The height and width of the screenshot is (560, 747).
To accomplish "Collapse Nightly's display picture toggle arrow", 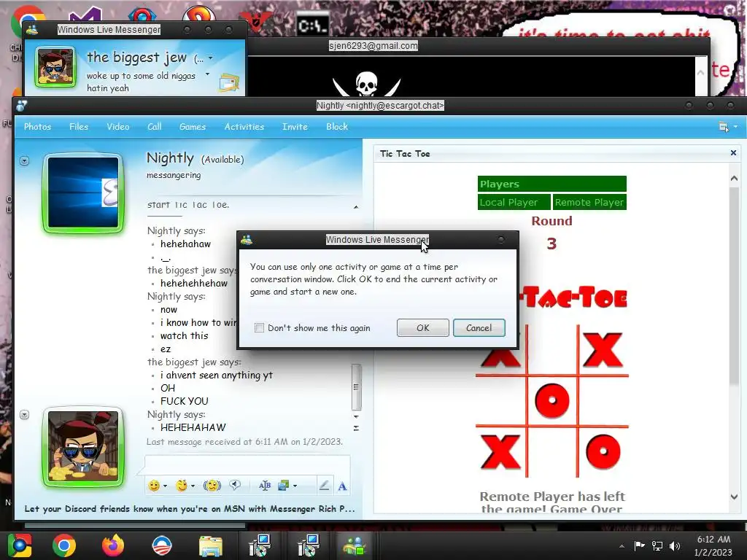I will (x=24, y=161).
